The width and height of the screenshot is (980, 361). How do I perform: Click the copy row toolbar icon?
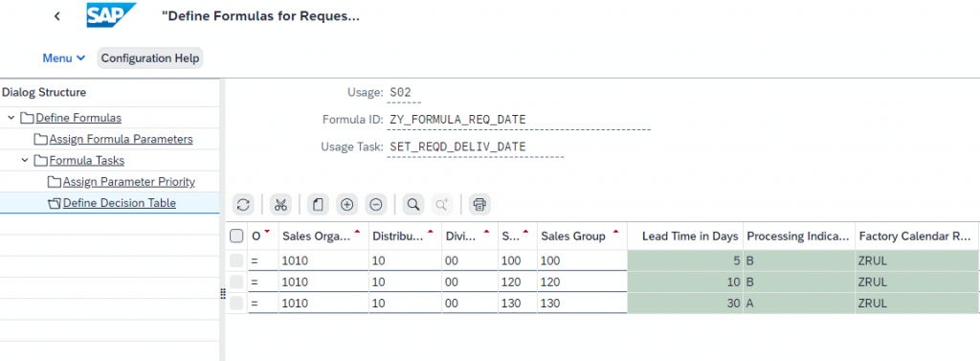(318, 204)
